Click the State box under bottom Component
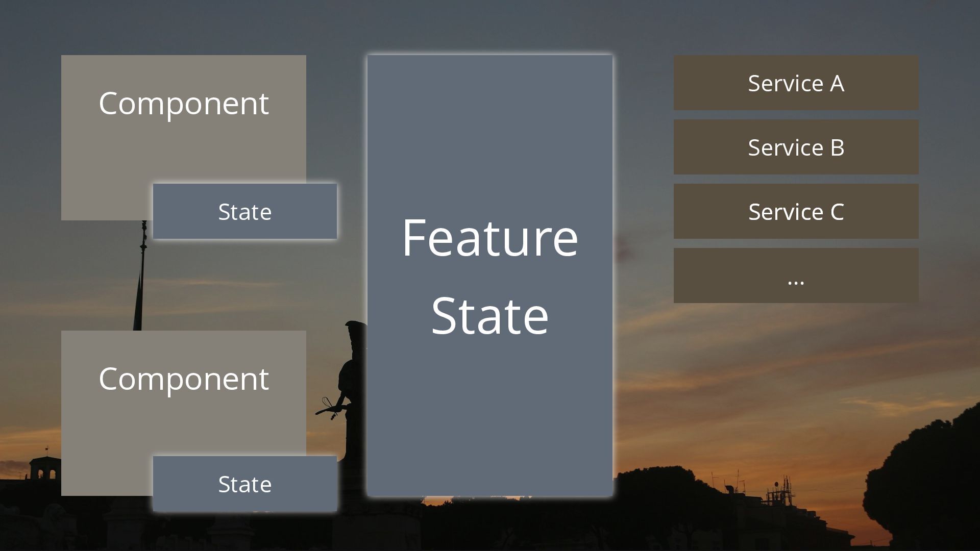Viewport: 980px width, 551px height. (245, 484)
